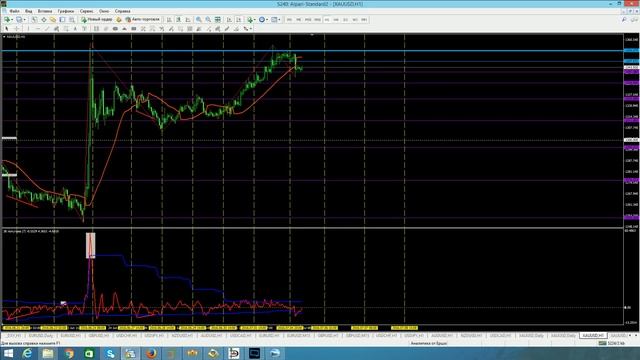Select the Trendline drawing tool
The width and height of the screenshot is (640, 360).
coord(47,29)
